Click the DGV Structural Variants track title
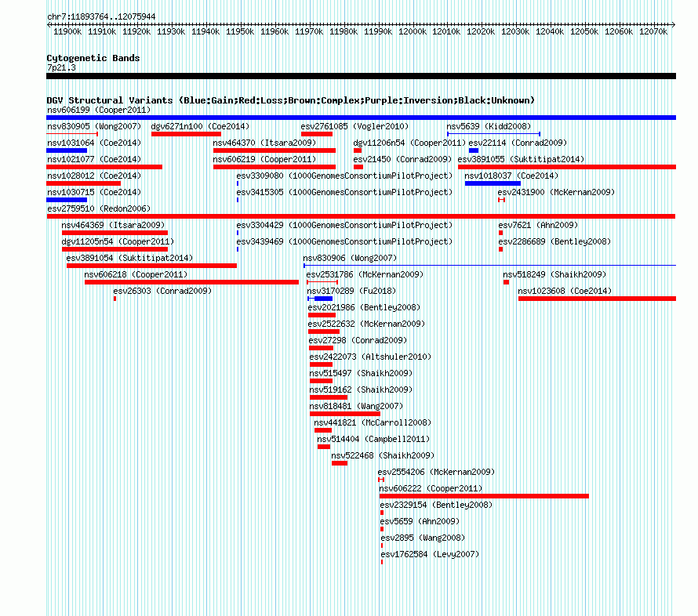 click(291, 100)
